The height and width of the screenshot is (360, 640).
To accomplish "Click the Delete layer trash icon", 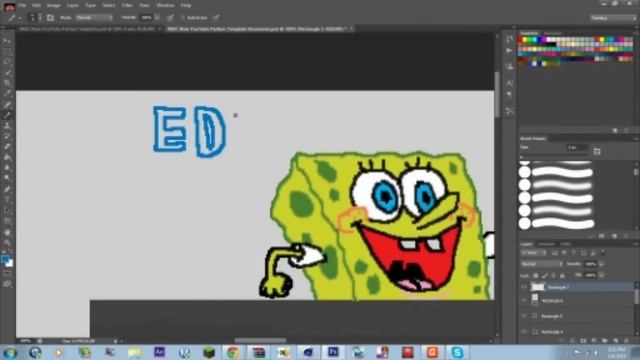I will [x=626, y=340].
